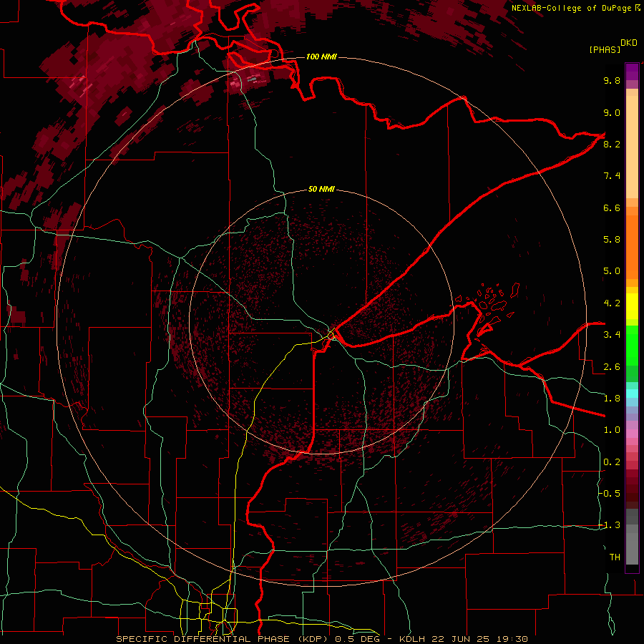This screenshot has height=644, width=644.
Task: Click the 3.4 value on the color scale
Action: 612,335
